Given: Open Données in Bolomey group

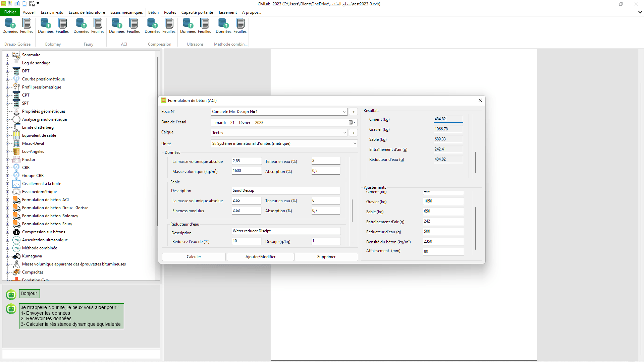Looking at the screenshot, I should pyautogui.click(x=46, y=26).
